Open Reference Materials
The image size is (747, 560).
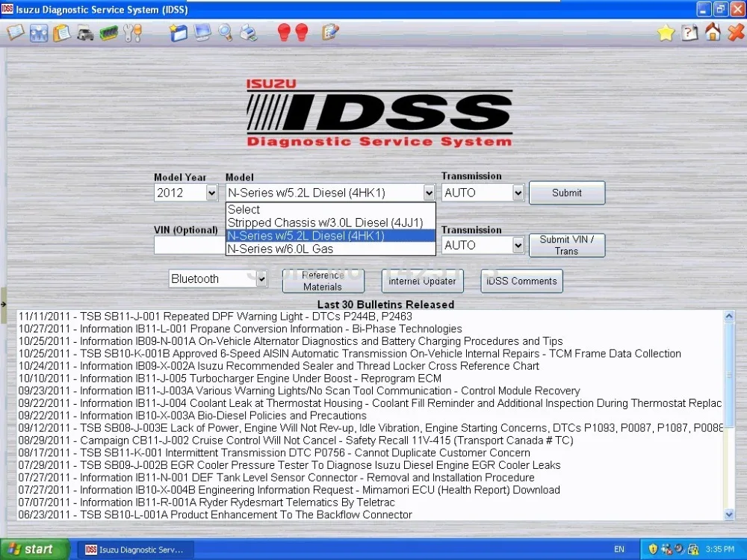[x=323, y=281]
